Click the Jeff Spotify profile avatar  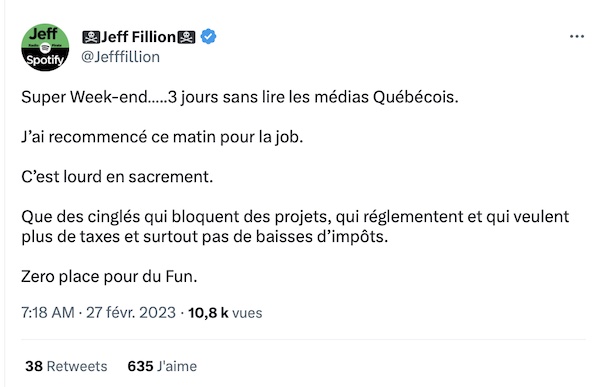[x=45, y=47]
